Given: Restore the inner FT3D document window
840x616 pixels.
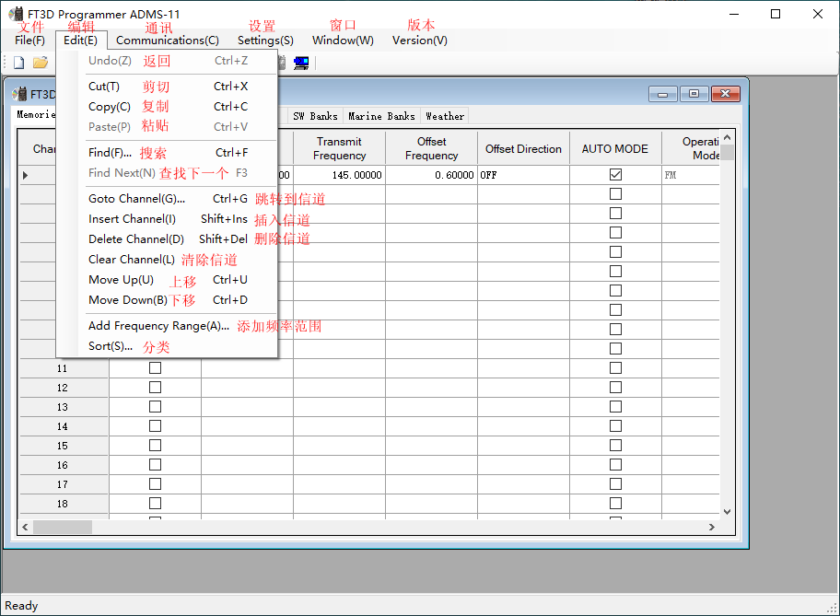Looking at the screenshot, I should [x=694, y=94].
